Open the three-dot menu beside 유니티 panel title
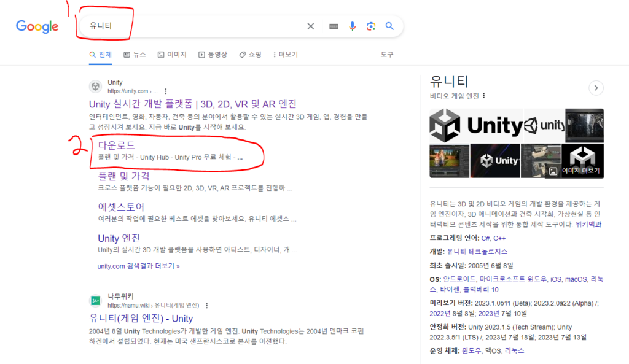Image resolution: width=629 pixels, height=364 pixels. tap(485, 96)
